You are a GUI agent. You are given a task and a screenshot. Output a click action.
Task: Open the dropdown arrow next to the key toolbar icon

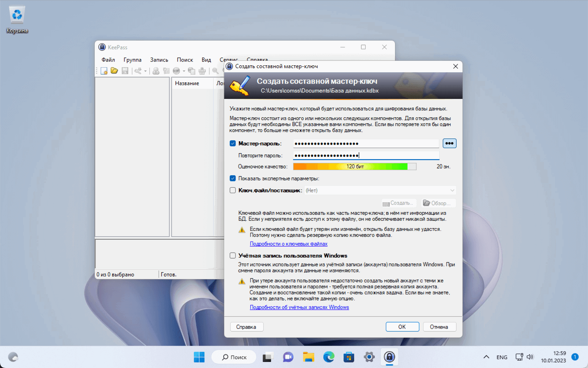[x=146, y=71]
